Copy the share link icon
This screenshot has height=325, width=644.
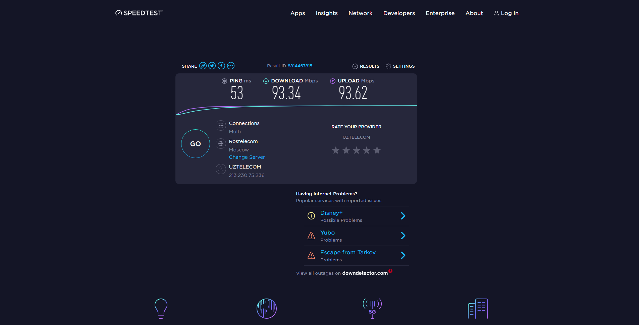(x=203, y=66)
